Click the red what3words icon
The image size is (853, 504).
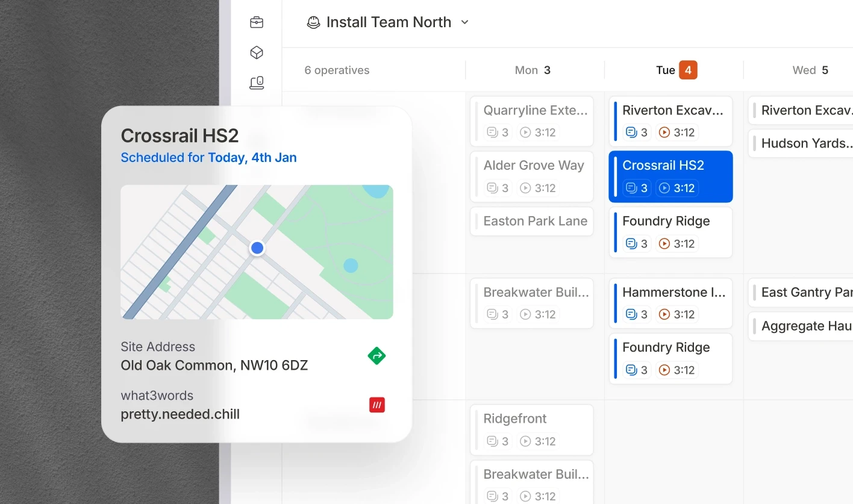point(377,405)
